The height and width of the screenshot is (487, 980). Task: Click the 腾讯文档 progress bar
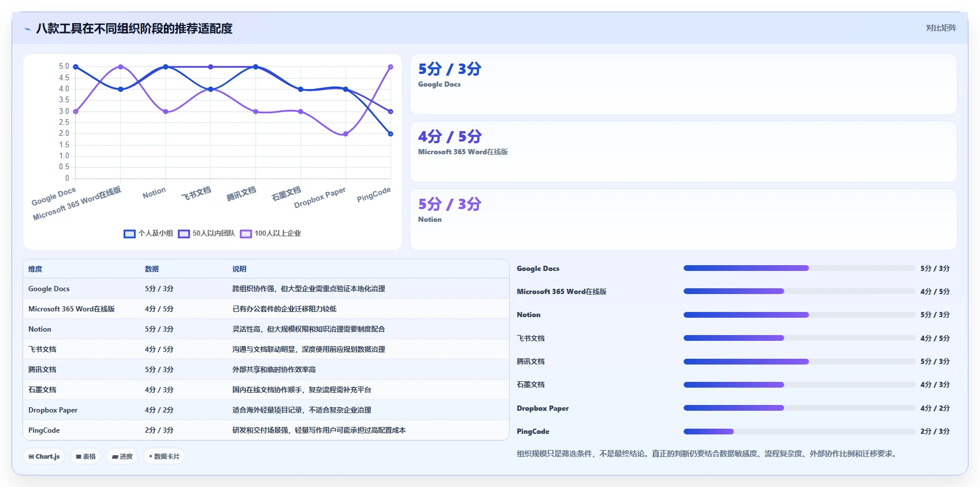click(x=799, y=362)
